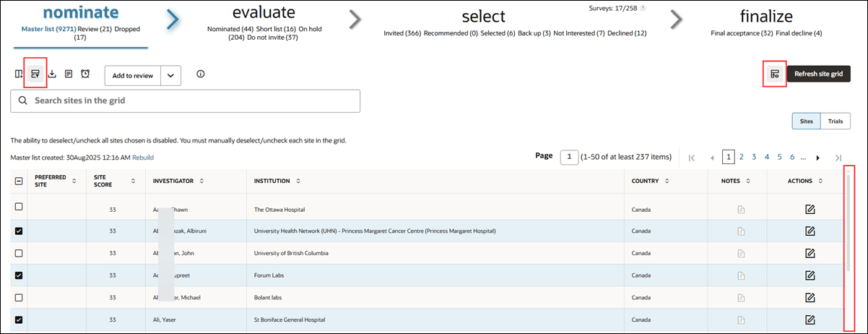
Task: Click the alarm clock reminder icon
Action: (85, 74)
